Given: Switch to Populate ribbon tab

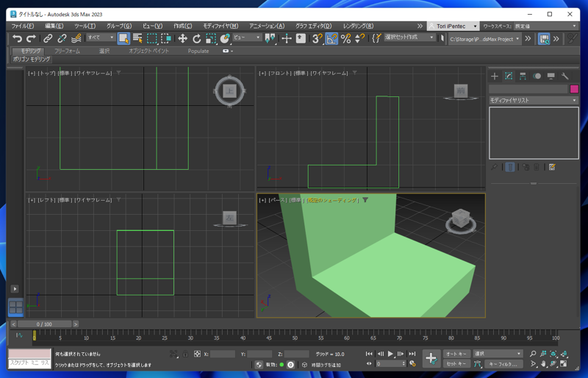Looking at the screenshot, I should tap(198, 51).
